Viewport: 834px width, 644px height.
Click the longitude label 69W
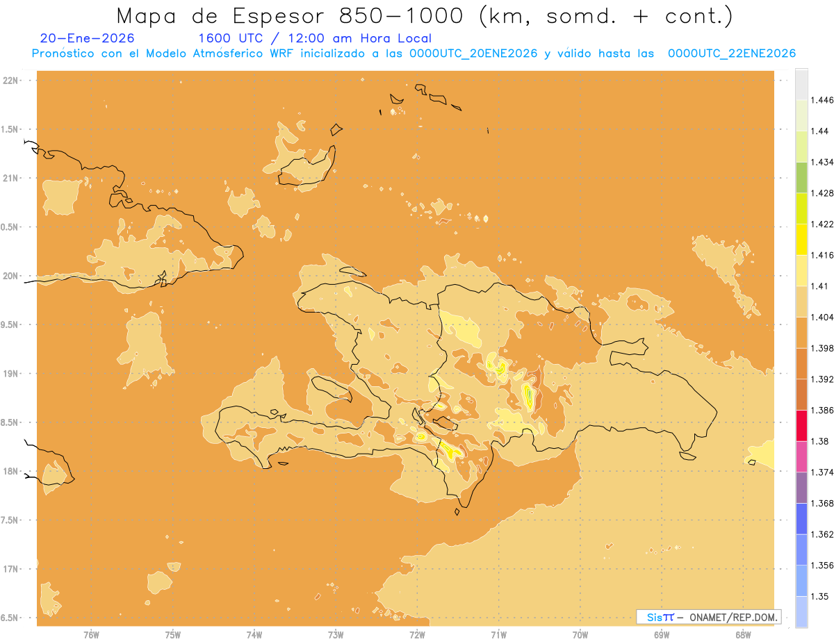662,634
